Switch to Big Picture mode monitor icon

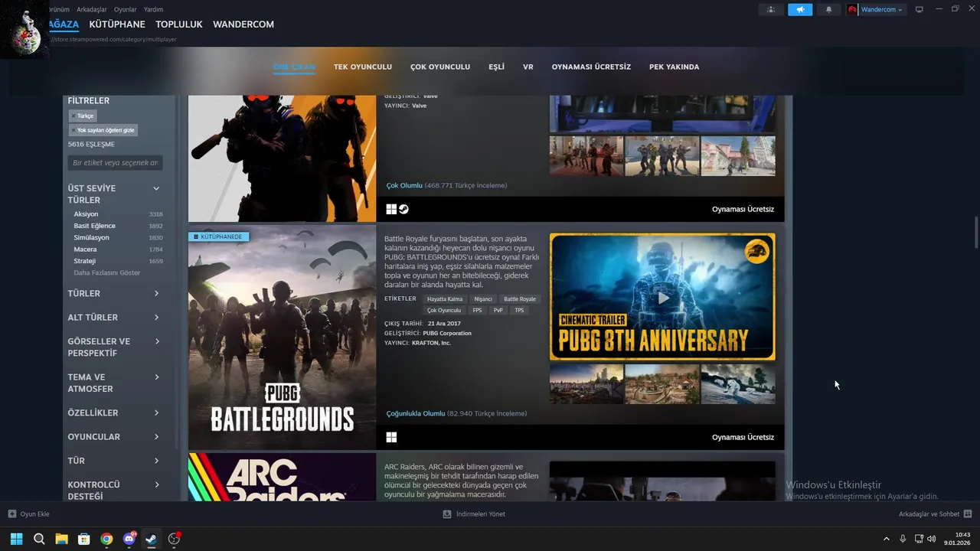920,9
